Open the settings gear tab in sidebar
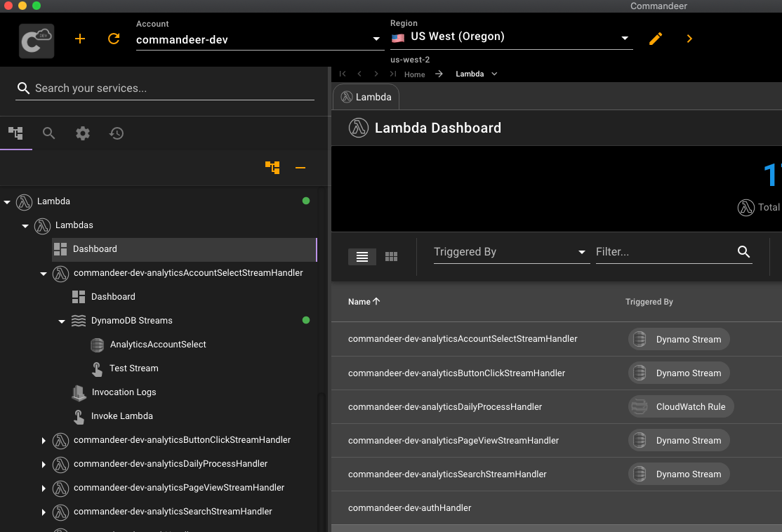Screen dimensions: 782x532 pos(83,133)
